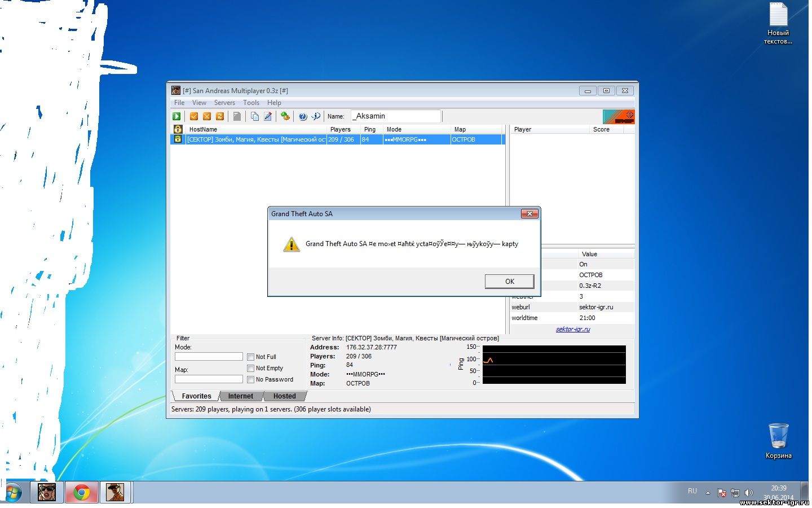Click the ping history graph
The height and width of the screenshot is (508, 812).
[554, 365]
